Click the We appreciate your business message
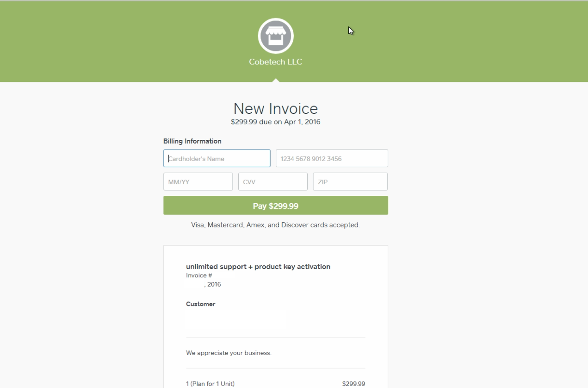The width and height of the screenshot is (588, 388). (229, 353)
